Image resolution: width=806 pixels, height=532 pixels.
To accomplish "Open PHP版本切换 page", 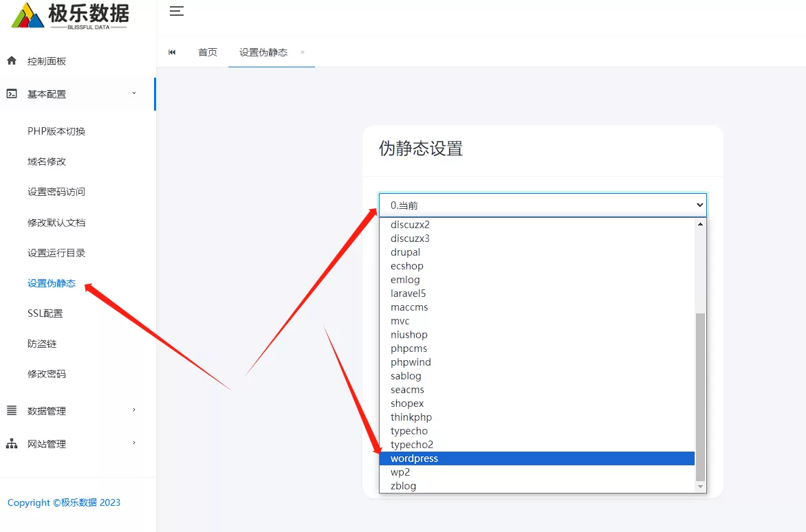I will click(56, 131).
